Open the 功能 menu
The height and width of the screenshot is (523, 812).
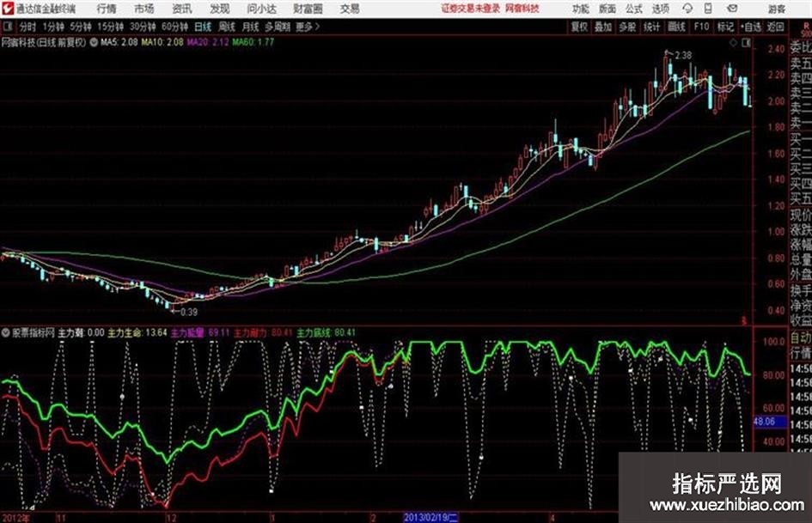(581, 9)
